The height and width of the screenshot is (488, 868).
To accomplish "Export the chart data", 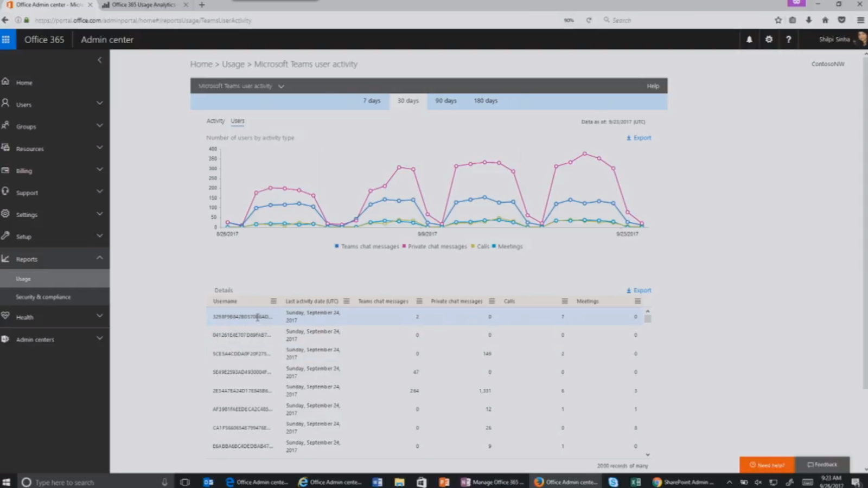I will [639, 138].
